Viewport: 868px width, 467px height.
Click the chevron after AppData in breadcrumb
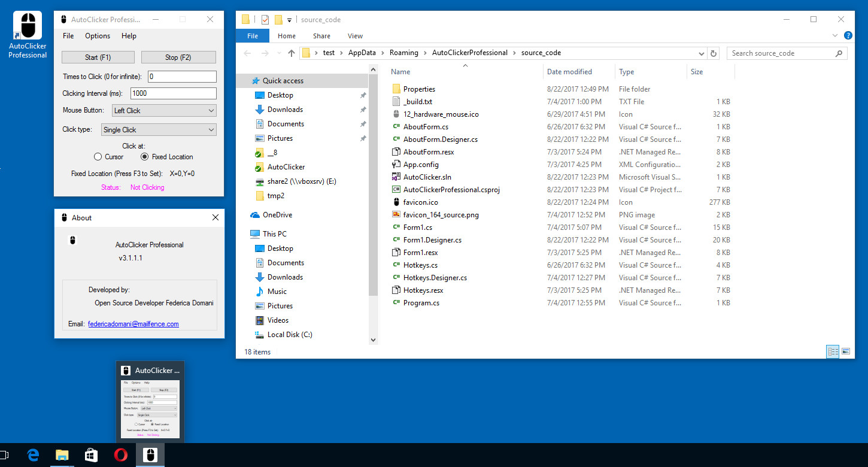point(383,53)
